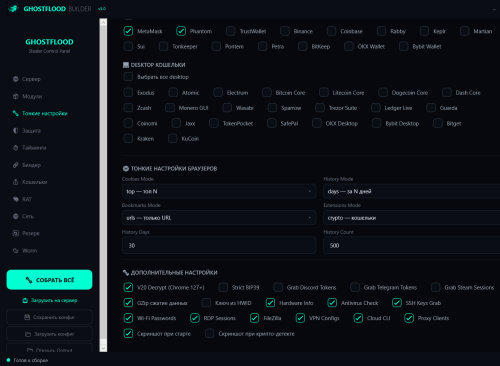Viewport: 500px width, 366px height.
Task: Uncheck the Phantom checkbox
Action: pyautogui.click(x=181, y=31)
